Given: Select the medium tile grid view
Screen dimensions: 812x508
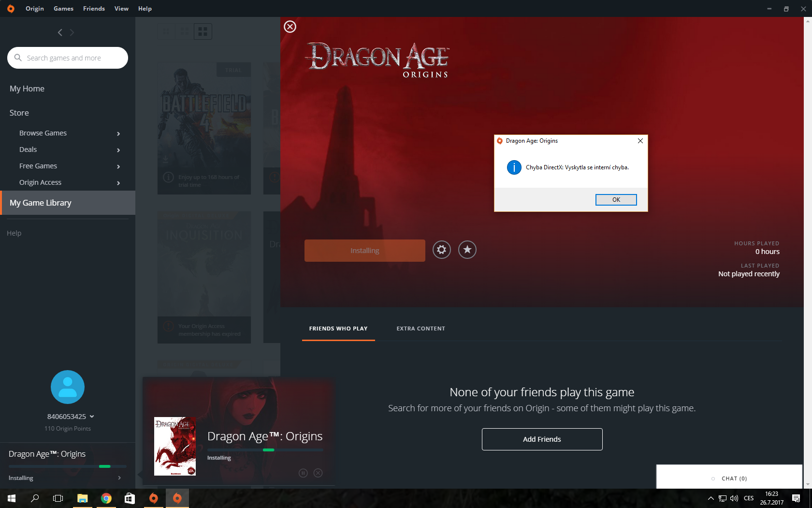Looking at the screenshot, I should click(x=185, y=31).
